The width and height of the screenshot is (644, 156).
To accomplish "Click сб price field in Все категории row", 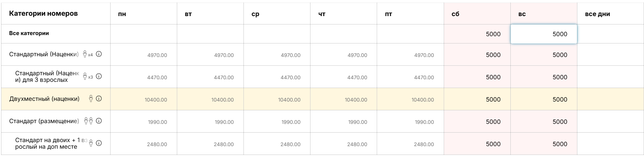I will point(477,34).
